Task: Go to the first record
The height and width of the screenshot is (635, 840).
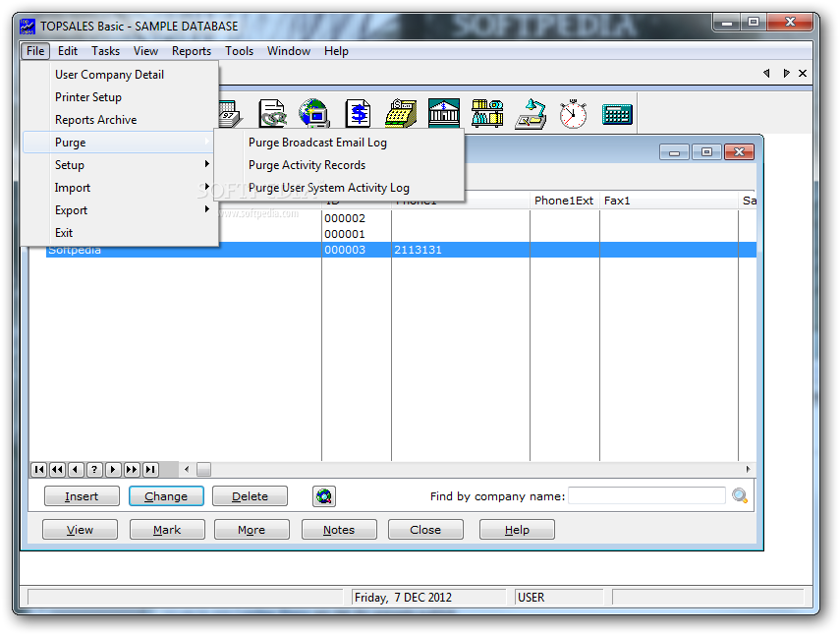Action: pos(39,470)
